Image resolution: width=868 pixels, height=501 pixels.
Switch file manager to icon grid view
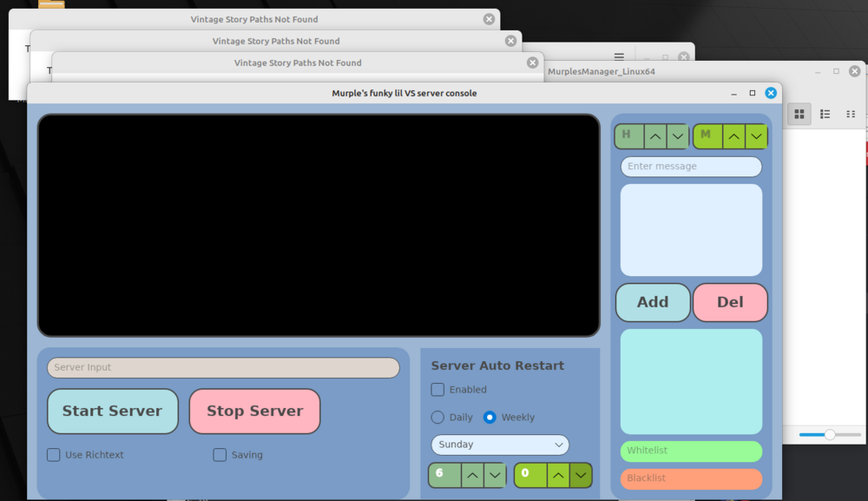point(799,114)
